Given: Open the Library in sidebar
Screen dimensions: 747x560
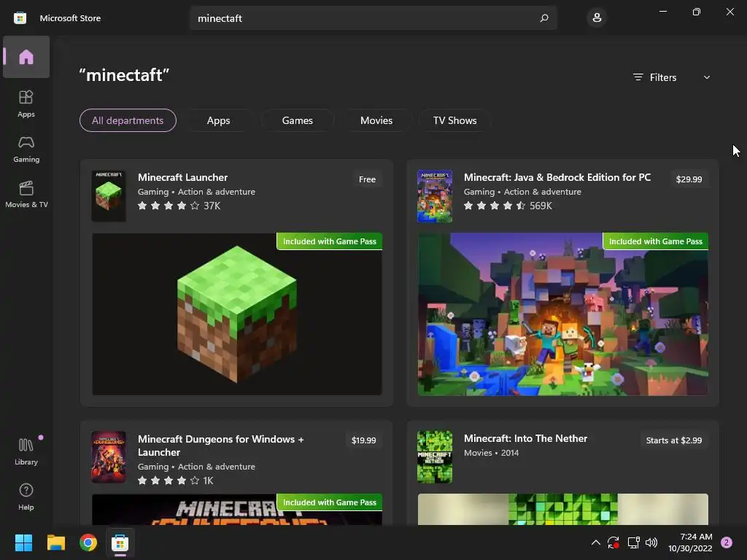Looking at the screenshot, I should coord(26,451).
